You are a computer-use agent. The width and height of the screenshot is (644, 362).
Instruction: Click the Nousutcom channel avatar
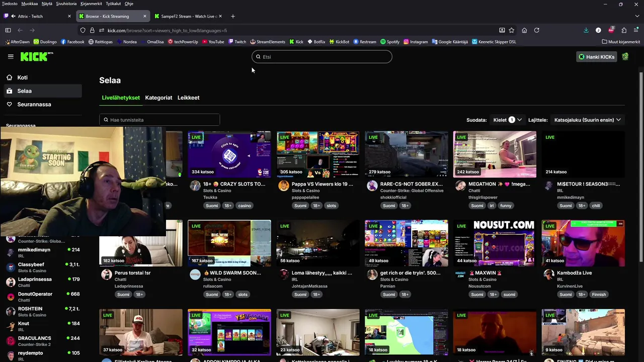461,275
